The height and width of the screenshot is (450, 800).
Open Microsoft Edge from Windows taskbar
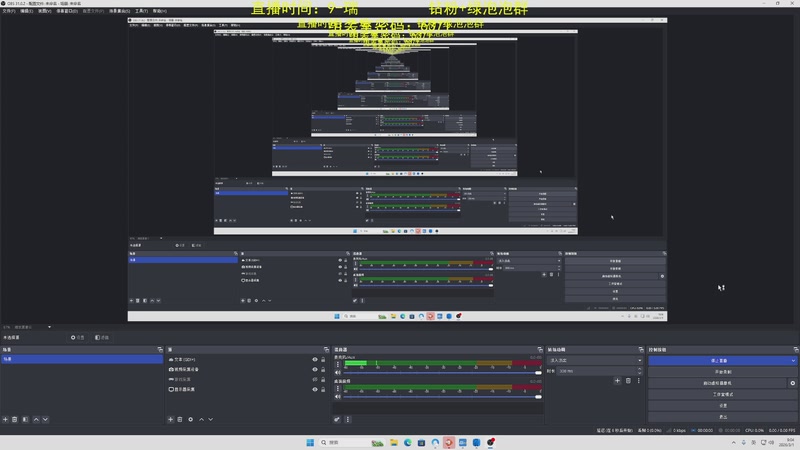pos(408,442)
